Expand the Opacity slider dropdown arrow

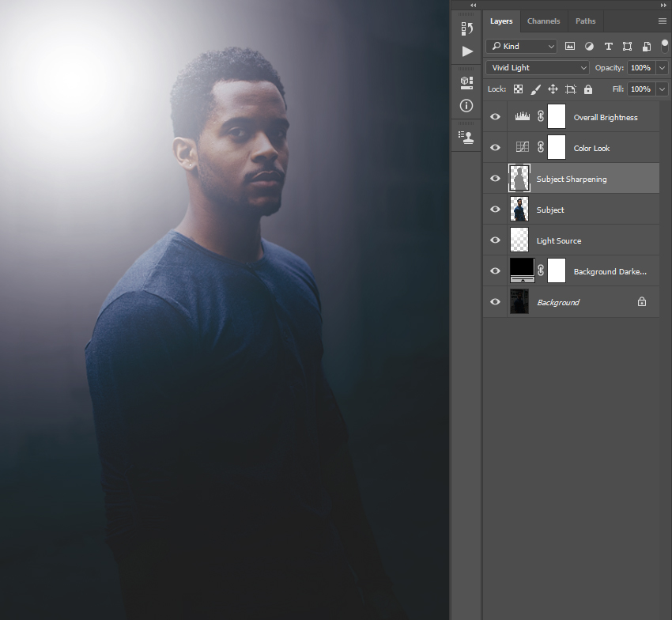click(662, 68)
